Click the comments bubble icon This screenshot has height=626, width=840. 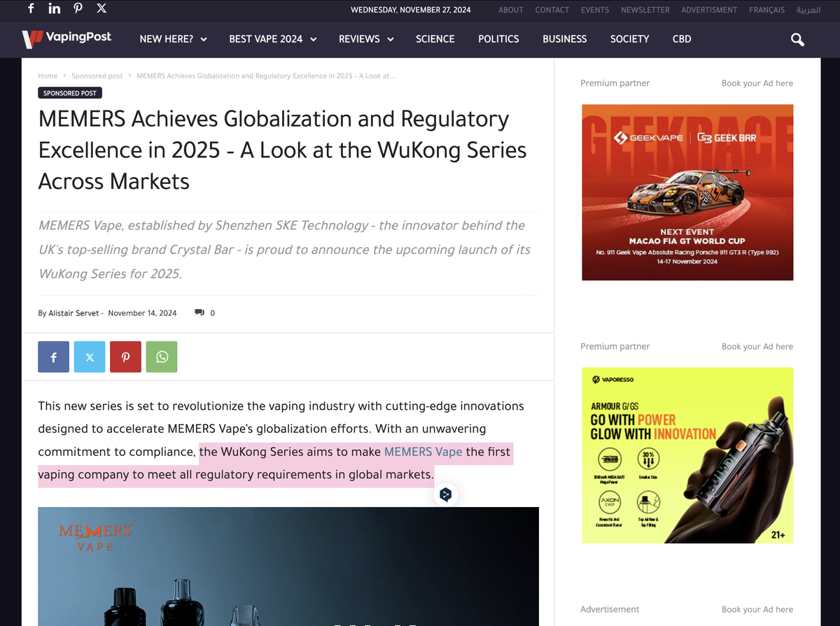199,313
